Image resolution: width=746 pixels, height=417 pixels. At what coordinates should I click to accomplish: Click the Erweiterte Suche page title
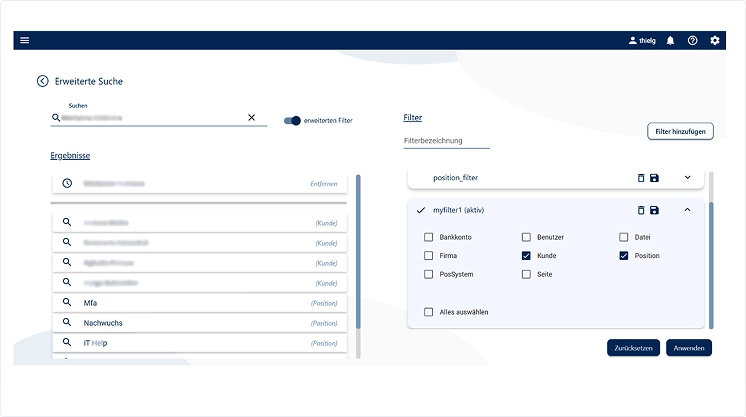tap(89, 81)
